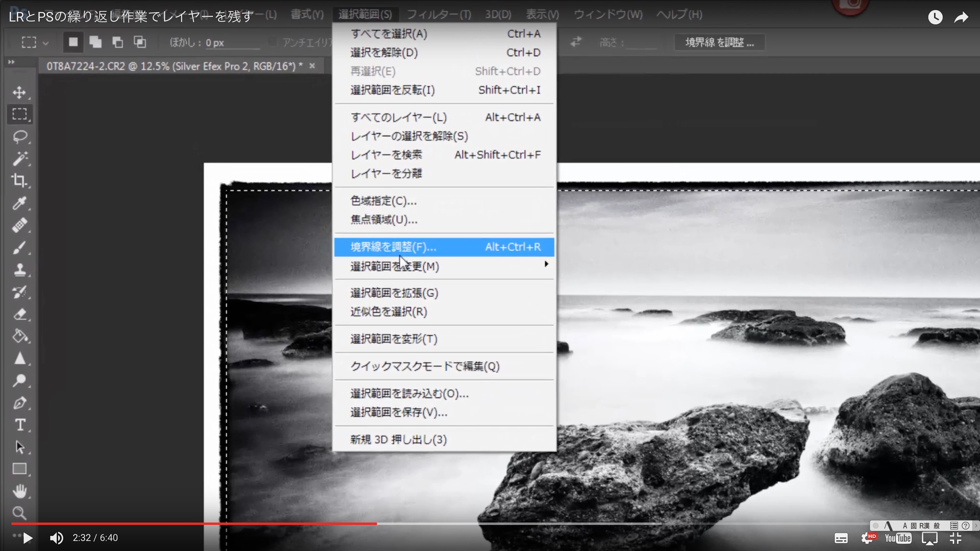Choose 選択範囲を反転(I) menu entry
980x551 pixels.
444,90
